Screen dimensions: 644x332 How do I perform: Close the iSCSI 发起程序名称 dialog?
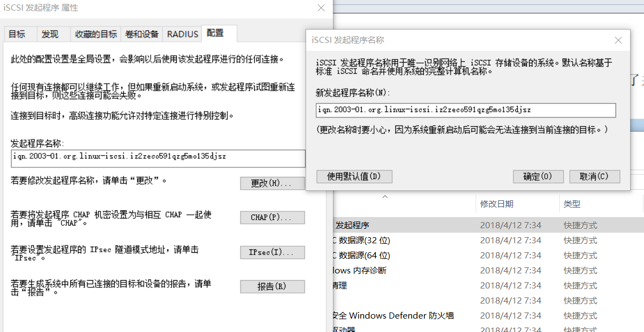618,40
